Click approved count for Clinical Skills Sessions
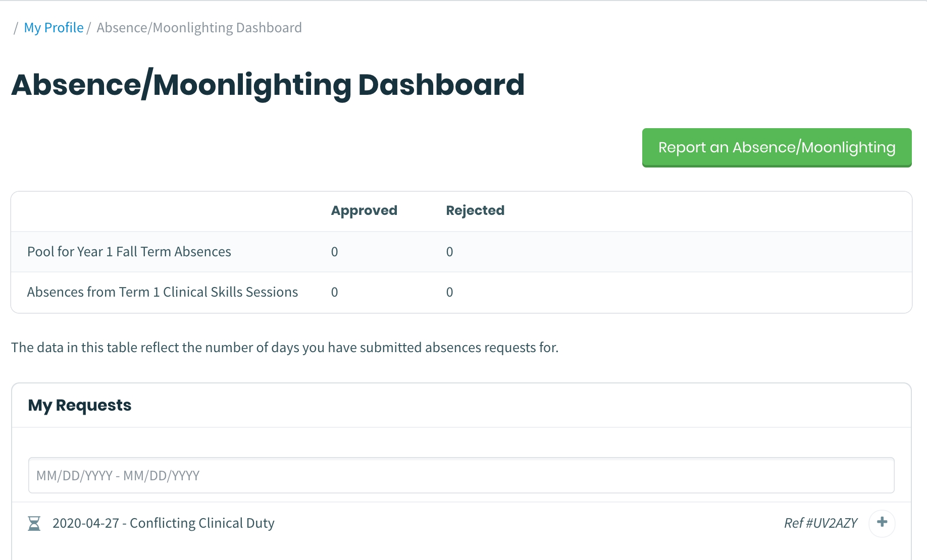Screen dimensions: 927x560 click(x=334, y=292)
